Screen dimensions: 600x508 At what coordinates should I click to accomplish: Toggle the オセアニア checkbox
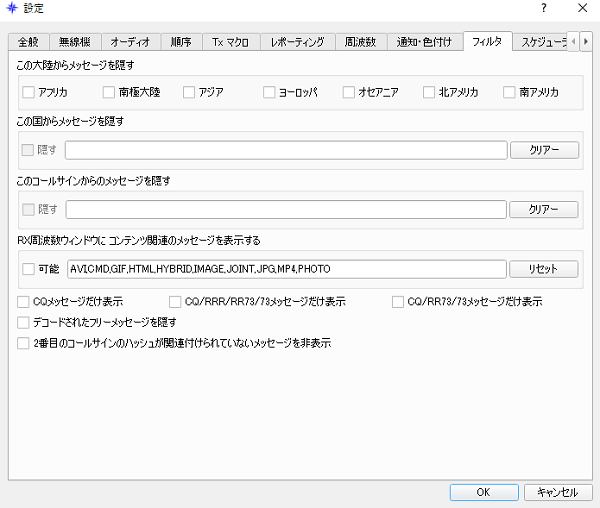[349, 93]
